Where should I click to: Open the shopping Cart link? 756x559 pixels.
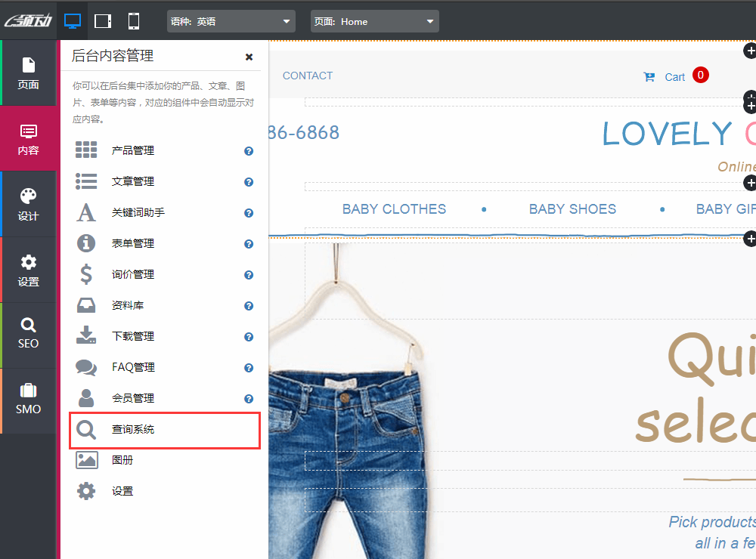pos(674,77)
